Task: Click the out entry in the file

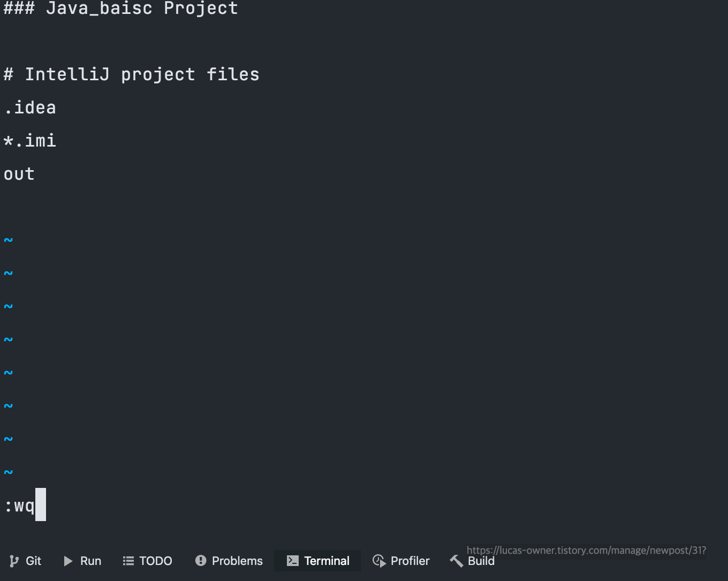Action: point(19,173)
